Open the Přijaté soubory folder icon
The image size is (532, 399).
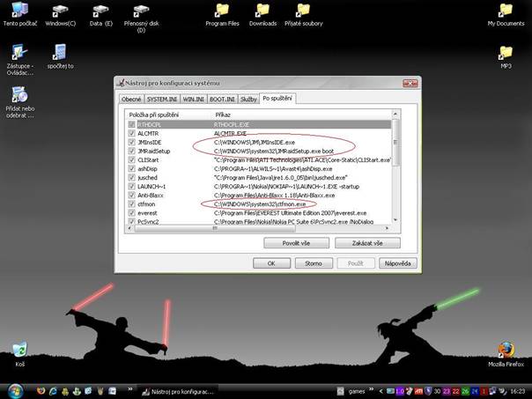coord(303,11)
